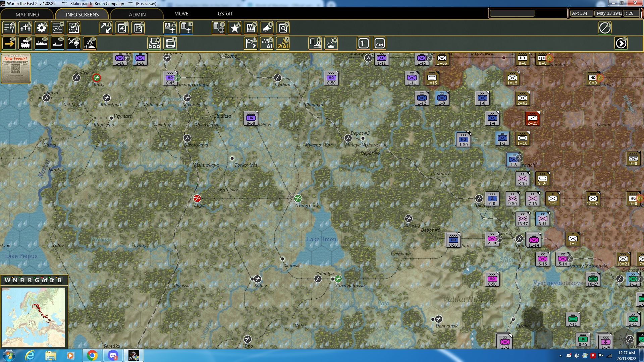
Task: Select the air transport mode (parachute icon)
Action: pyautogui.click(x=73, y=44)
